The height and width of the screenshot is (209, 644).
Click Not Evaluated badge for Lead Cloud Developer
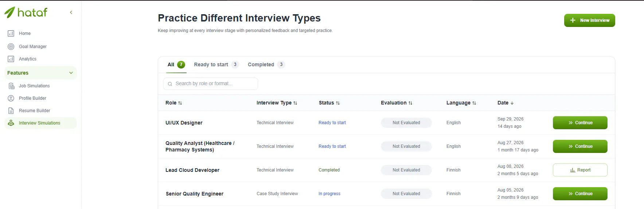click(406, 170)
